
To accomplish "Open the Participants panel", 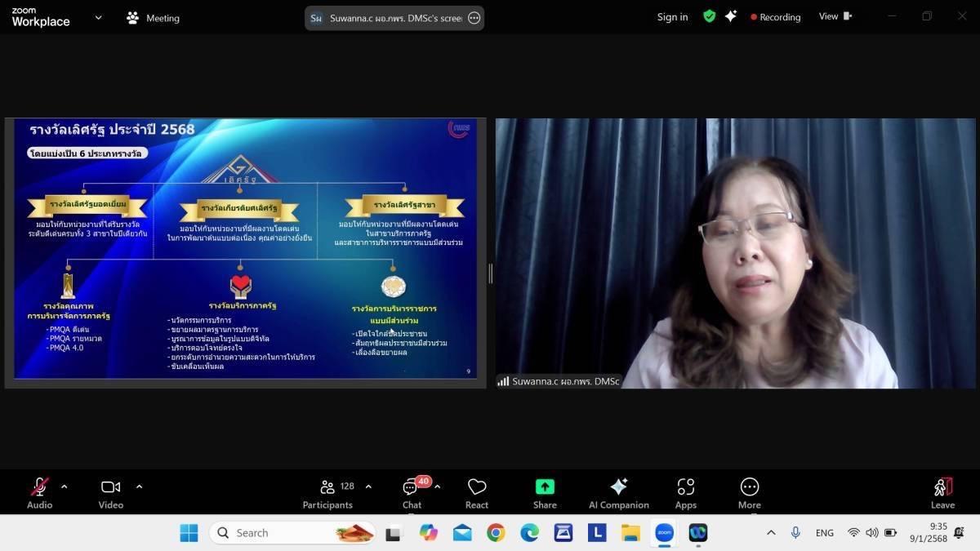I will (327, 493).
